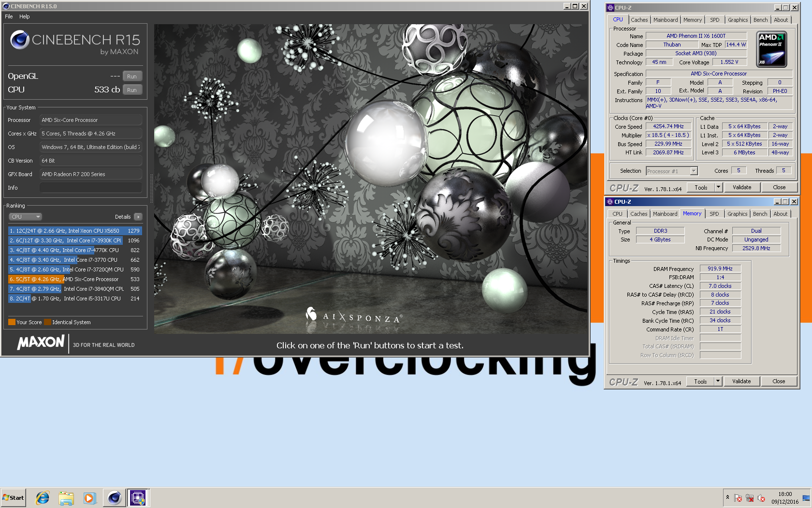Open the File menu in Cinebench
The width and height of the screenshot is (812, 508).
click(x=9, y=16)
